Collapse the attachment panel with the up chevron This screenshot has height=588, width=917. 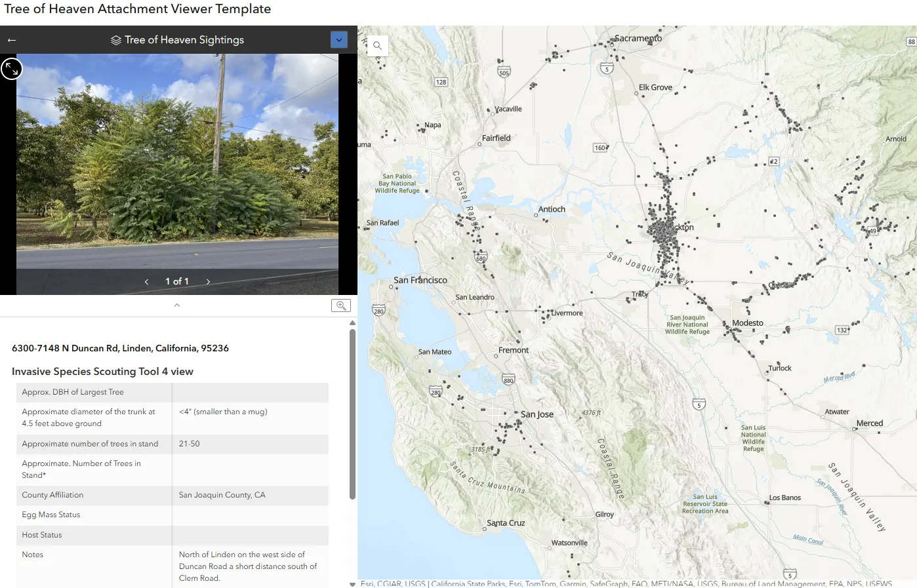(x=176, y=305)
